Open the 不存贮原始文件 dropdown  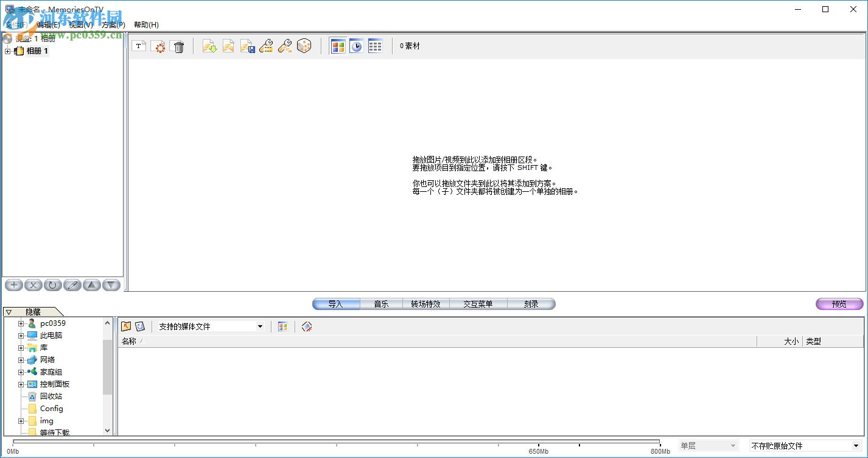pyautogui.click(x=856, y=446)
